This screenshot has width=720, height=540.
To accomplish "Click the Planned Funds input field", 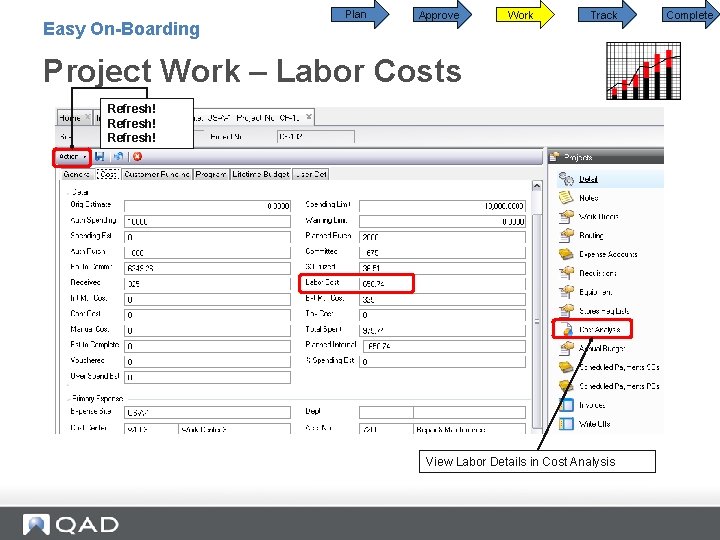I will [442, 237].
